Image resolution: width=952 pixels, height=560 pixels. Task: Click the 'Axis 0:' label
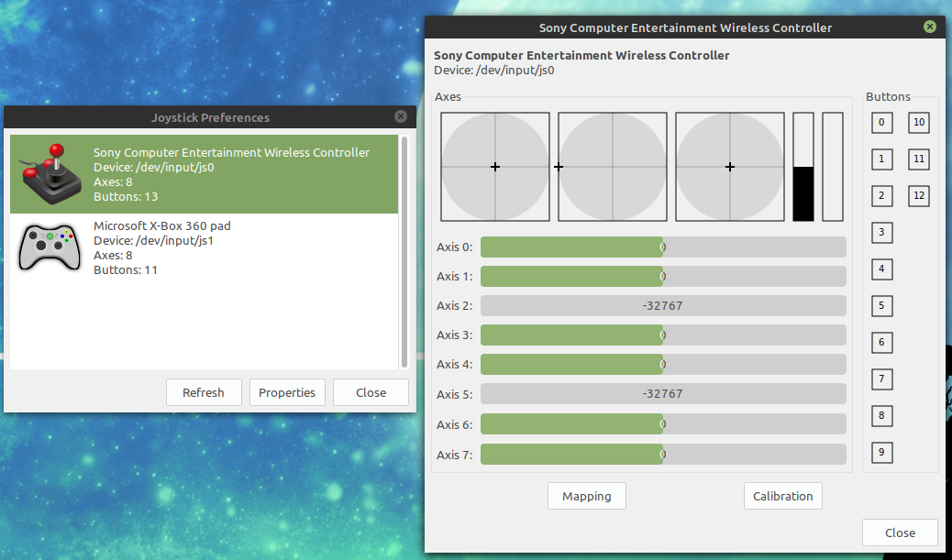coord(454,247)
